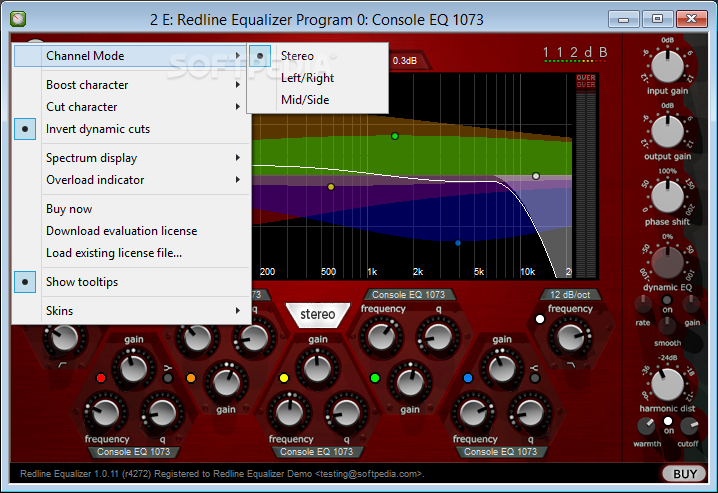Click the green band gain knob
This screenshot has height=493, width=718.
410,382
